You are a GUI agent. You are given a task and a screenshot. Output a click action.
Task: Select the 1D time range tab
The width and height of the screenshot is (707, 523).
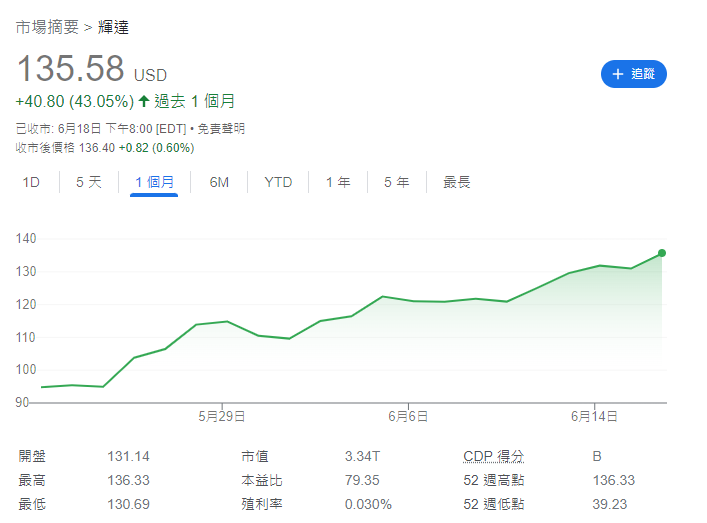click(31, 182)
